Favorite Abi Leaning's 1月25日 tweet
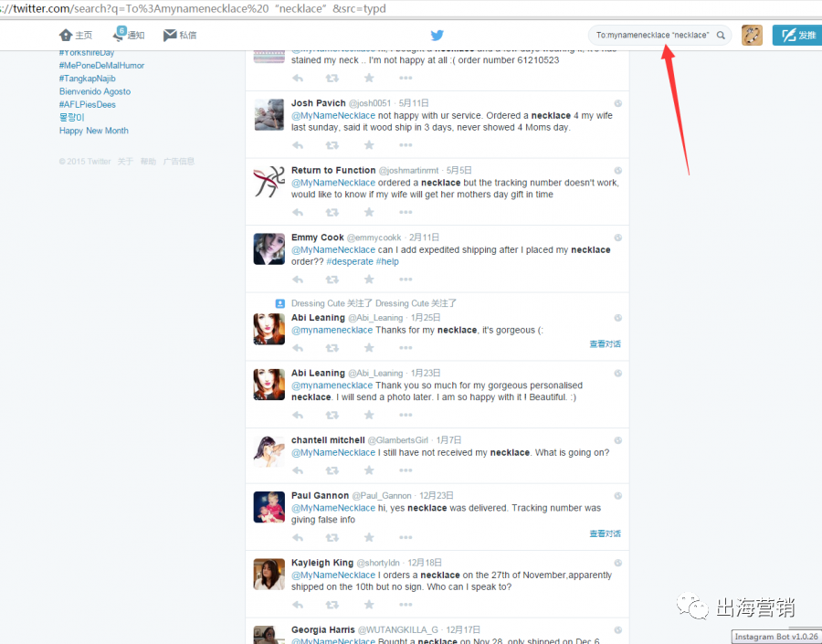The height and width of the screenshot is (644, 822). tap(369, 347)
